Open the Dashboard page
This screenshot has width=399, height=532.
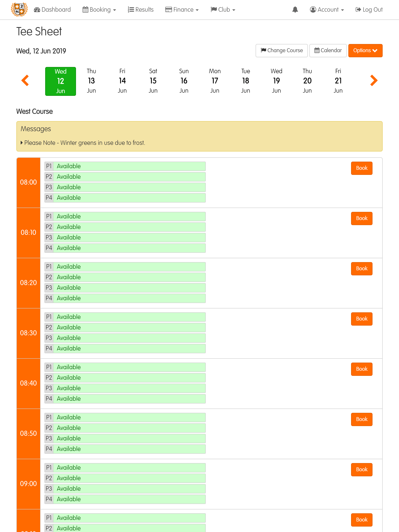[x=52, y=10]
